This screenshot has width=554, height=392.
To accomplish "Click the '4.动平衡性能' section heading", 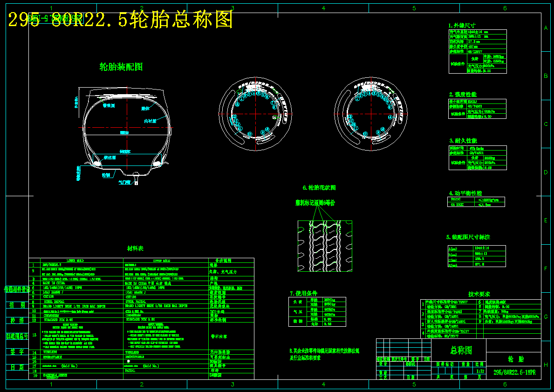I will pyautogui.click(x=465, y=193).
